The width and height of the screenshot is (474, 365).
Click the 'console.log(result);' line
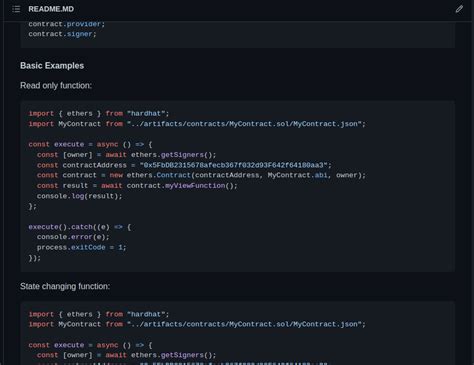tap(80, 196)
